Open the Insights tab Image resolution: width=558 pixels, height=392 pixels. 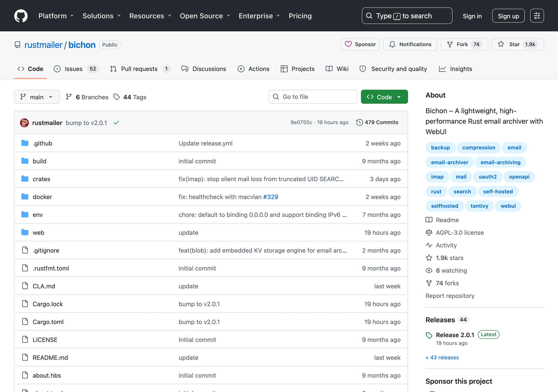pyautogui.click(x=456, y=69)
